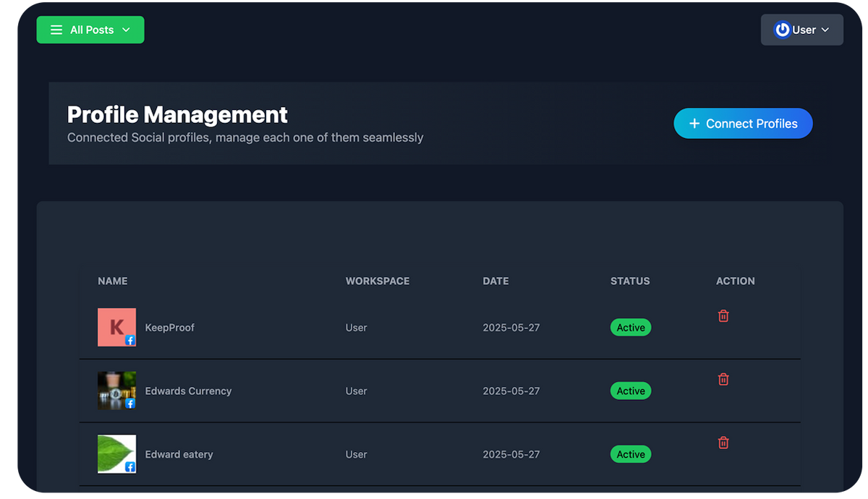The width and height of the screenshot is (868, 499).
Task: Open the Edwards Currency profile picture
Action: (116, 390)
